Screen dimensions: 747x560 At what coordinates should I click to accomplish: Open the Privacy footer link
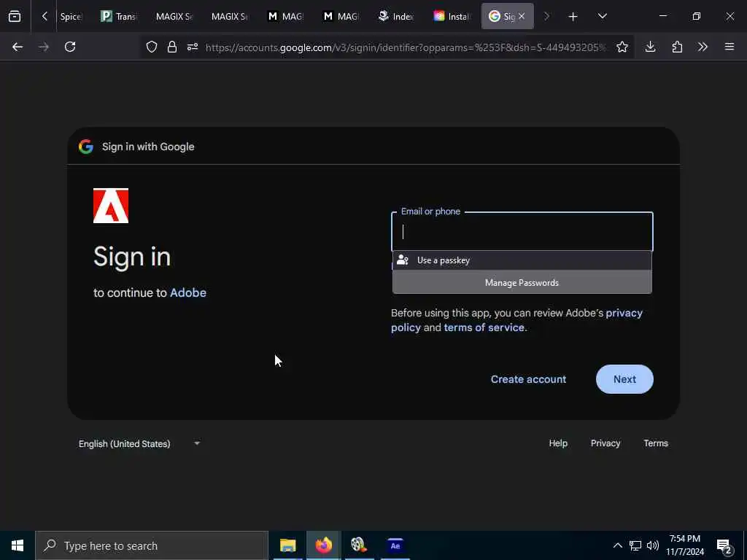605,443
